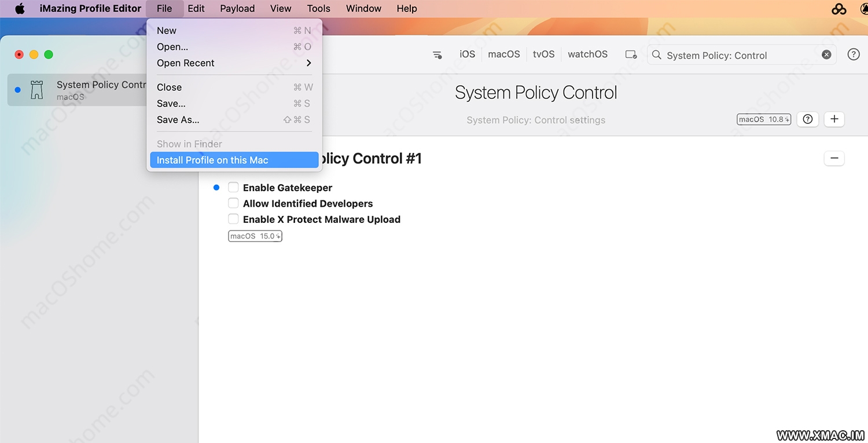The image size is (868, 443).
Task: Expand the Open Recent submenu
Action: (x=234, y=63)
